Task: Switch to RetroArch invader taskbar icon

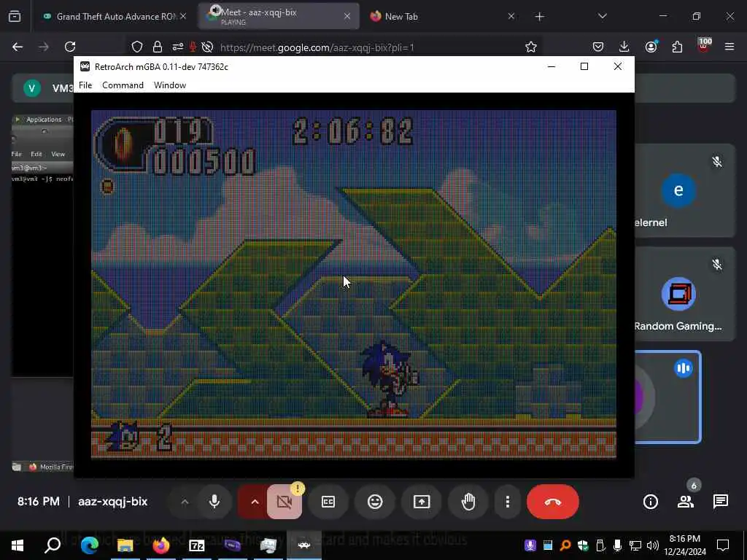Action: (x=304, y=545)
